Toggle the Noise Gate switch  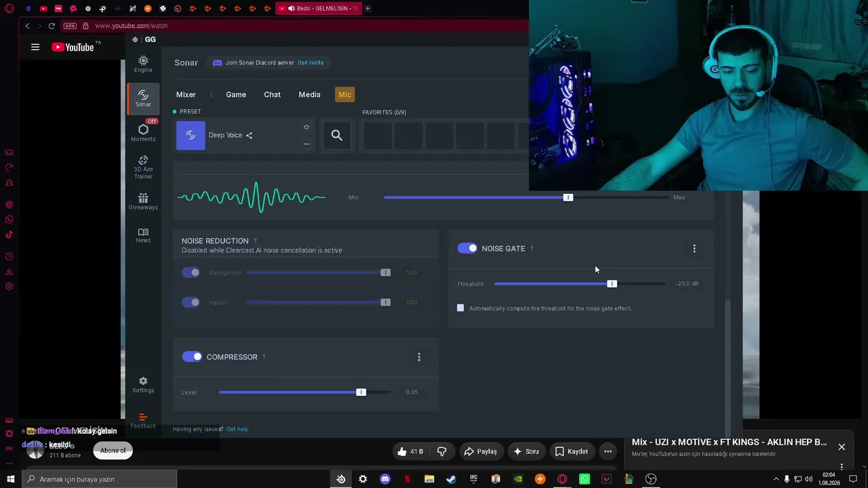(x=467, y=248)
